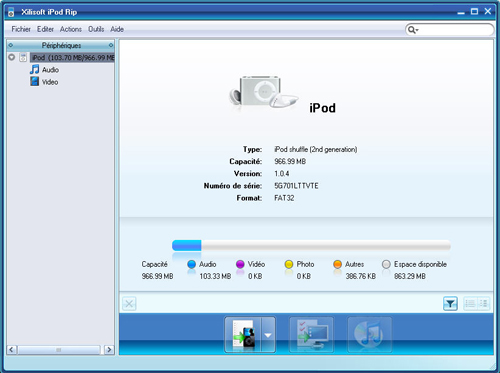This screenshot has width=500, height=373.
Task: Open the Actions menu
Action: click(x=71, y=29)
